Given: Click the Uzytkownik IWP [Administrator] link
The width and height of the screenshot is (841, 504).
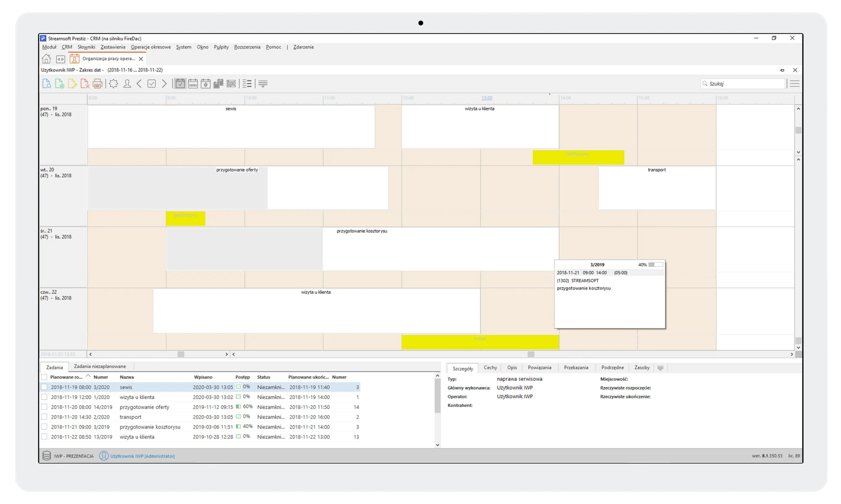Looking at the screenshot, I should pyautogui.click(x=143, y=456).
